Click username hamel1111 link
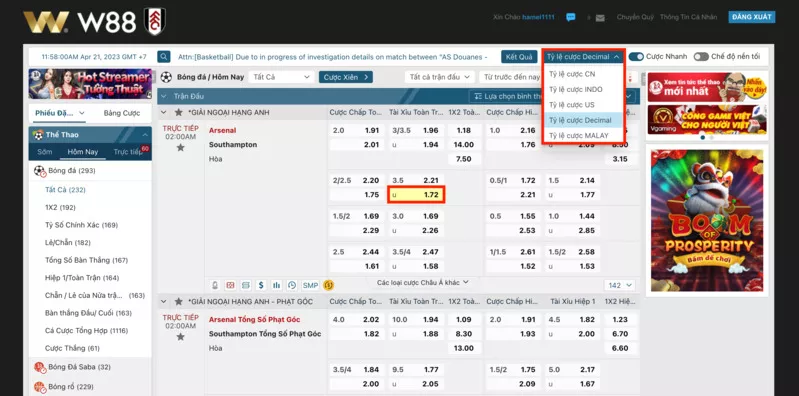Screen dimensions: 799x396 (x=538, y=17)
